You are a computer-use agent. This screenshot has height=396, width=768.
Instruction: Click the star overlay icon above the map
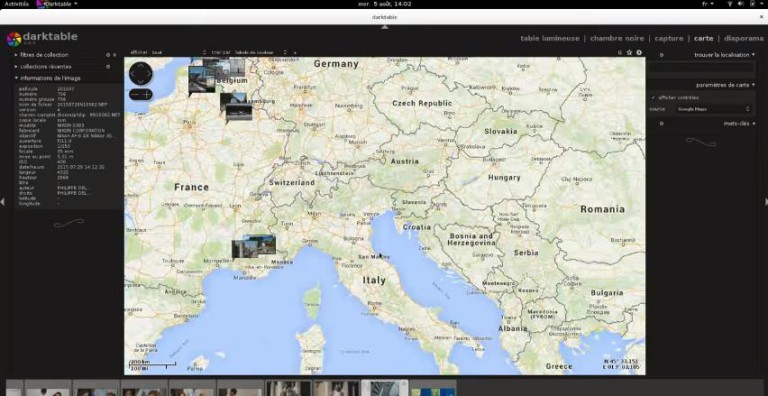(x=630, y=52)
